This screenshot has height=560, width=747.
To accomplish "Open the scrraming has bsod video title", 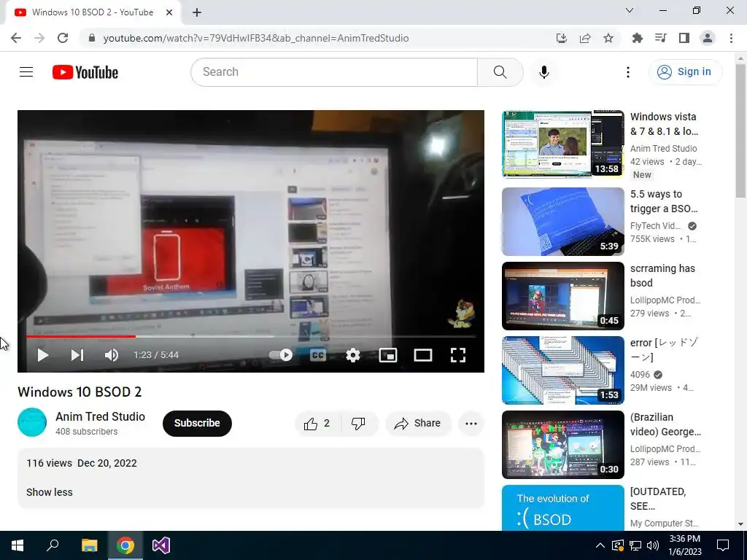I will [x=662, y=276].
